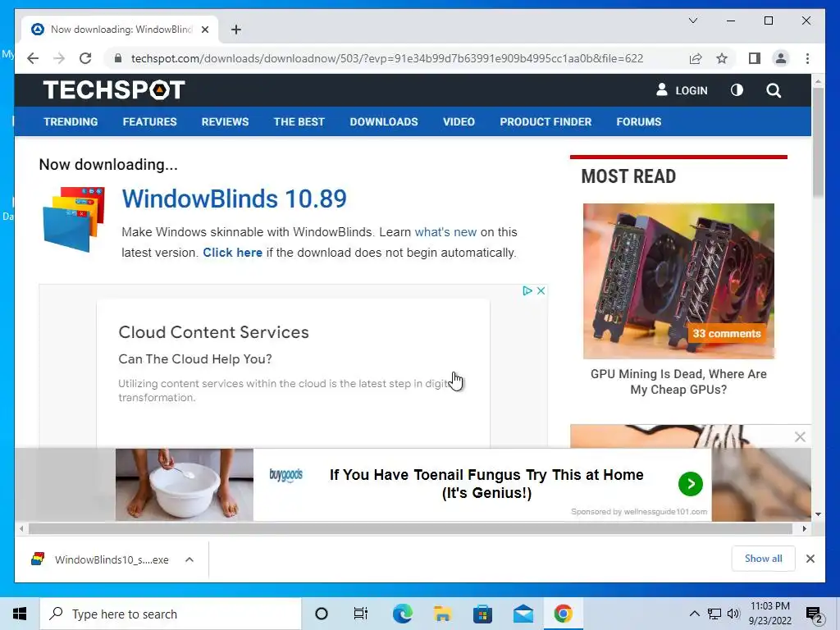Open Chrome side panel
This screenshot has width=840, height=630.
pos(755,58)
